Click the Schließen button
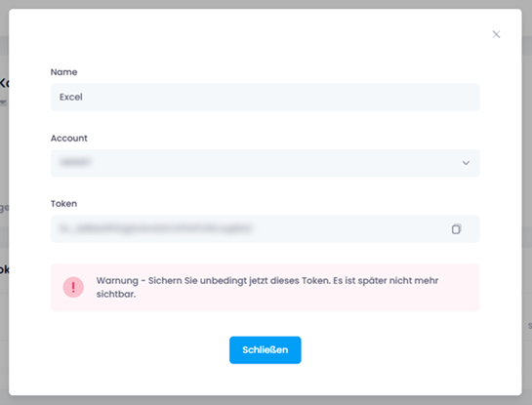 265,350
